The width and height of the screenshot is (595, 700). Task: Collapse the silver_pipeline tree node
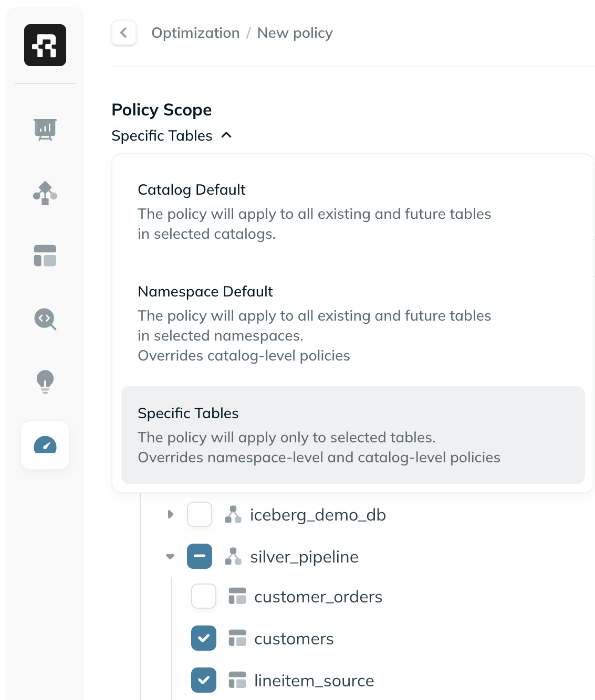click(x=170, y=556)
